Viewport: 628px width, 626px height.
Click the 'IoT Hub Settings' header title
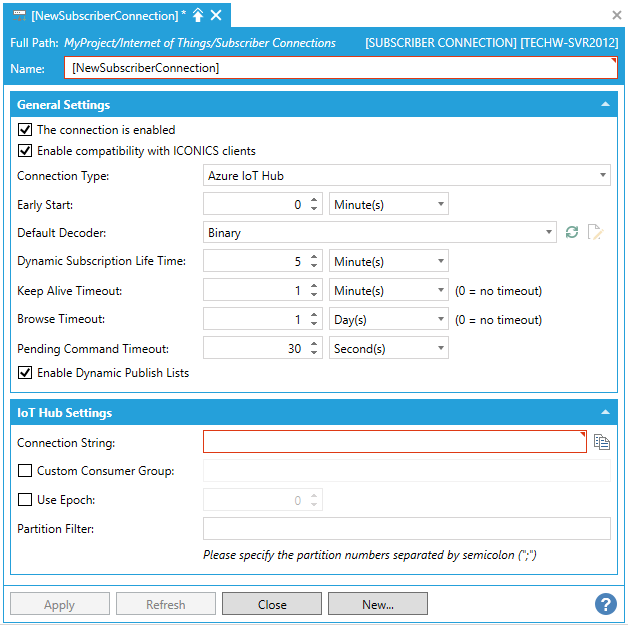pos(64,413)
